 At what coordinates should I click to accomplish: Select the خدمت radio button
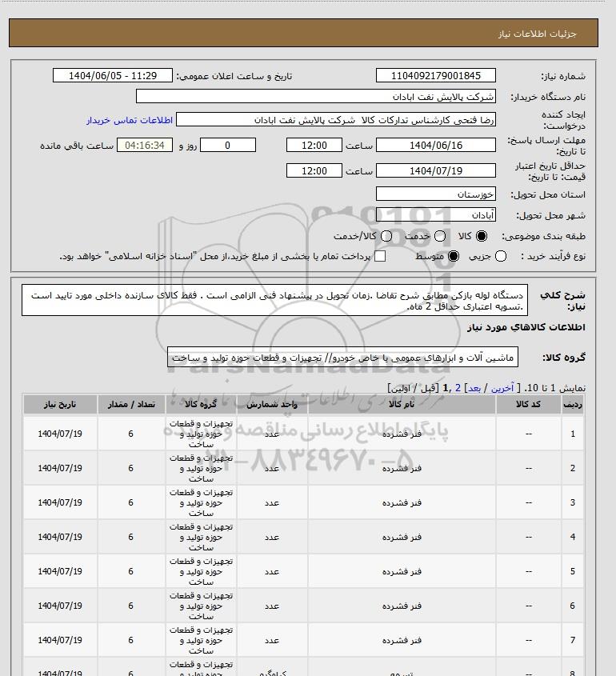[x=440, y=236]
